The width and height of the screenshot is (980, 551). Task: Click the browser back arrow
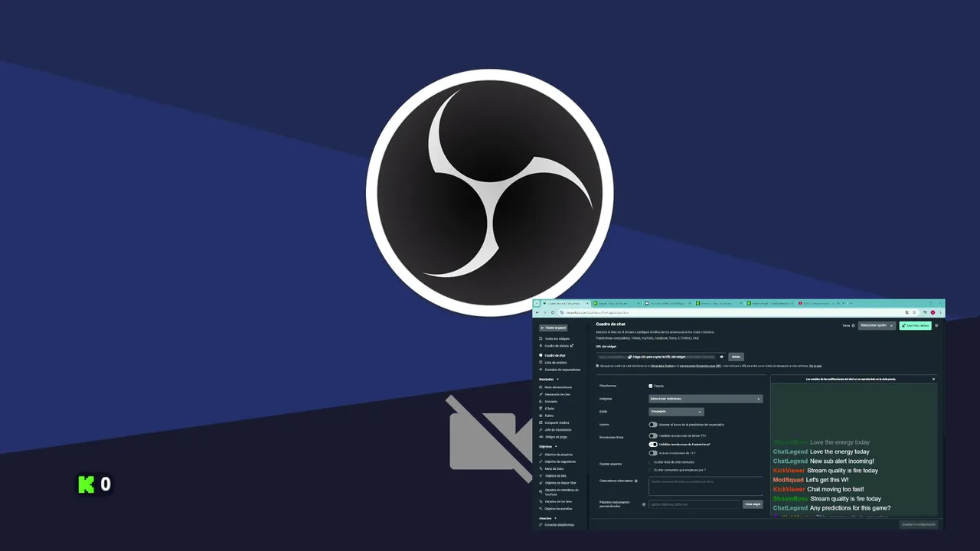537,312
